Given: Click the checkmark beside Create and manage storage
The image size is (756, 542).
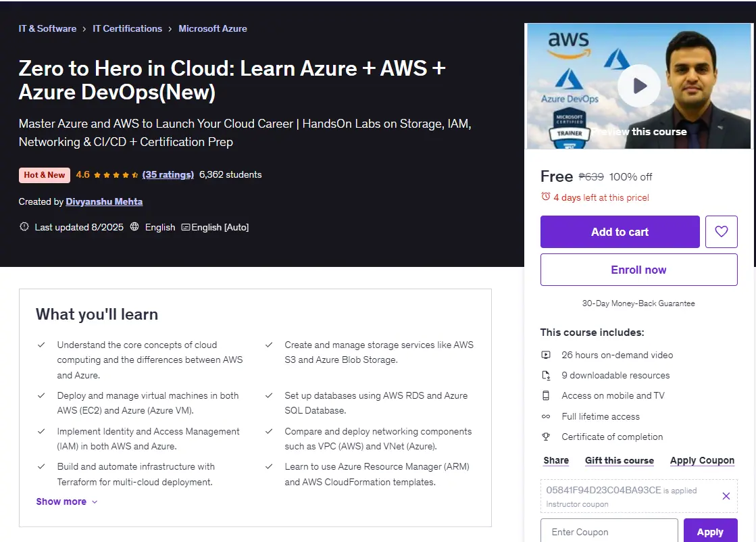Looking at the screenshot, I should coord(269,345).
